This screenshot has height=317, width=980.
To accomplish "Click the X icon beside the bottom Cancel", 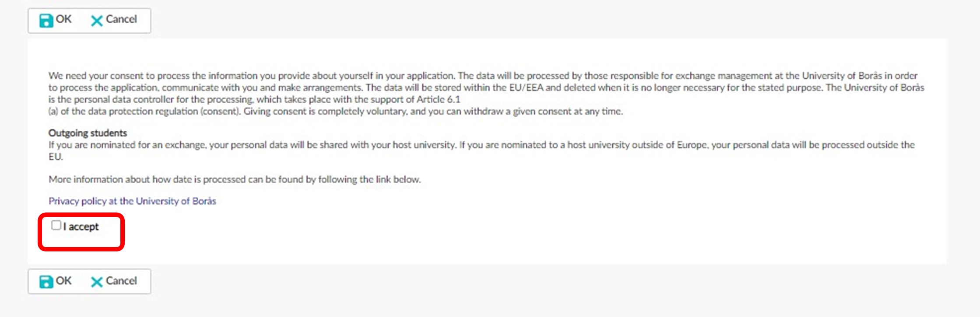I will tap(96, 282).
